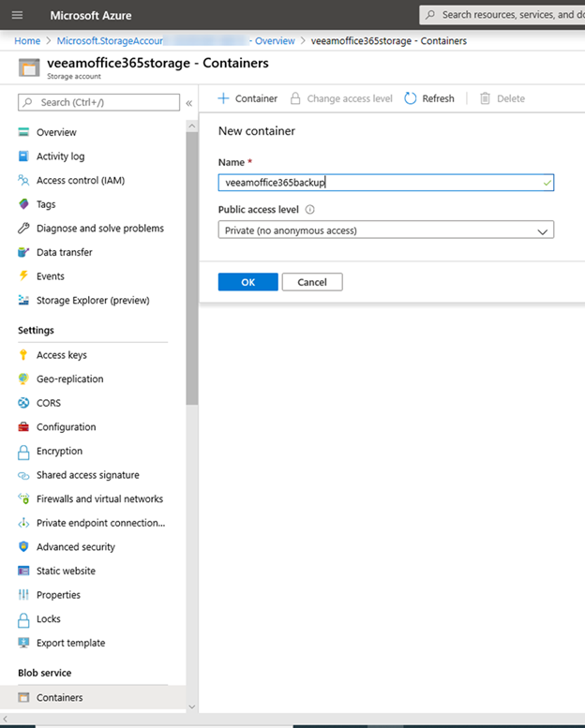Click the Diagnose and solve problems wrench icon
This screenshot has height=728, width=585.
(23, 229)
